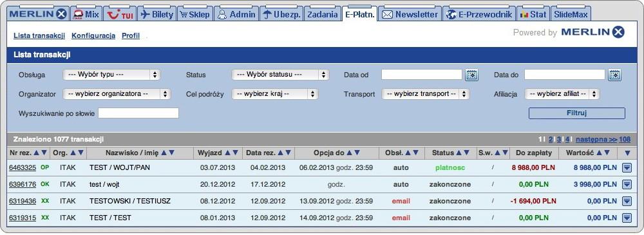Sort Wyjazd column ascending

pyautogui.click(x=227, y=153)
